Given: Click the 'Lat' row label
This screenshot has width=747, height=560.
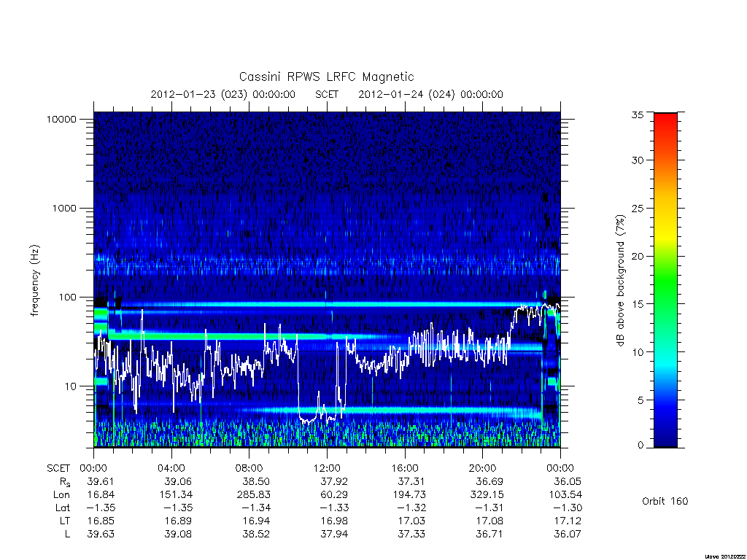Looking at the screenshot, I should coord(63,508).
